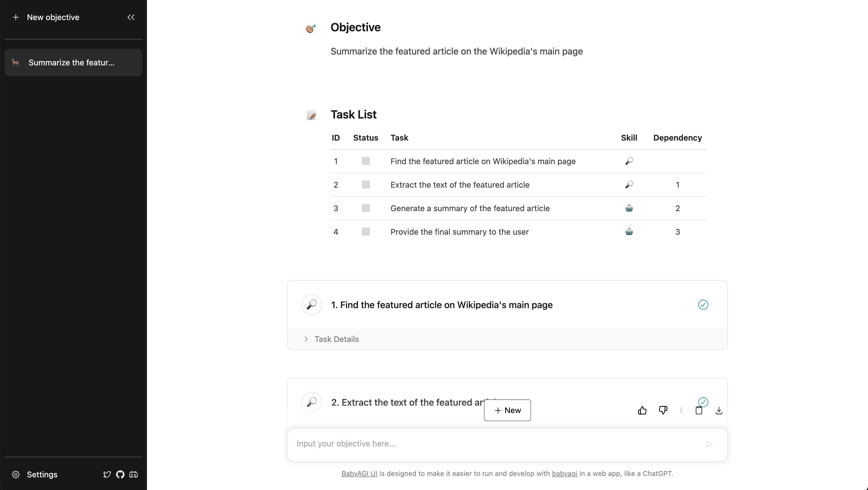868x490 pixels.
Task: Copy results with the clipboard icon
Action: click(x=699, y=410)
